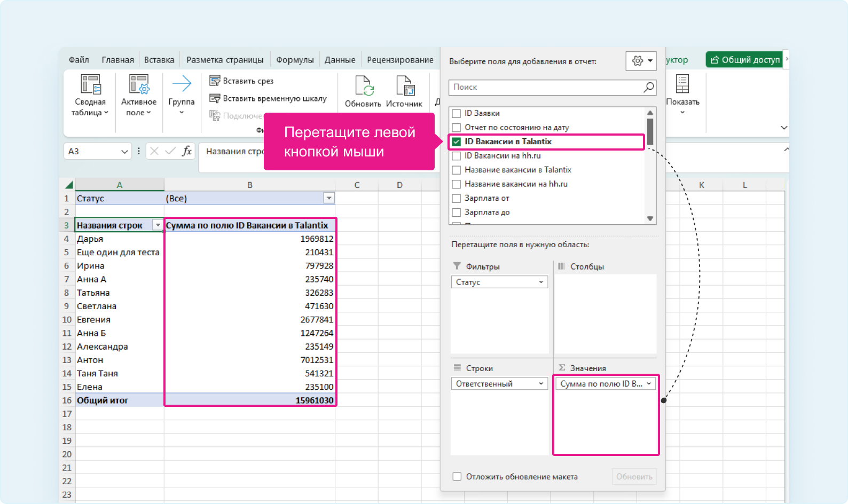Viewport: 848px width, 504px height.
Task: Open the field list gear settings menu
Action: (641, 61)
